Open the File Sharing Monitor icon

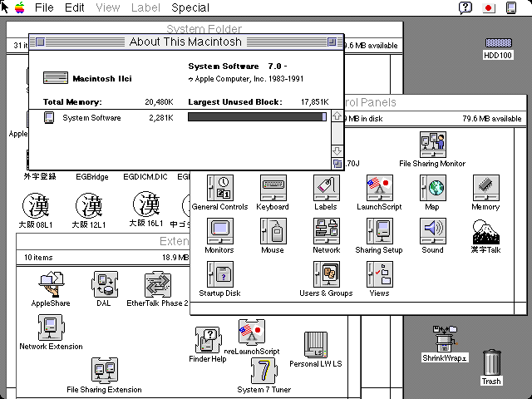[432, 145]
